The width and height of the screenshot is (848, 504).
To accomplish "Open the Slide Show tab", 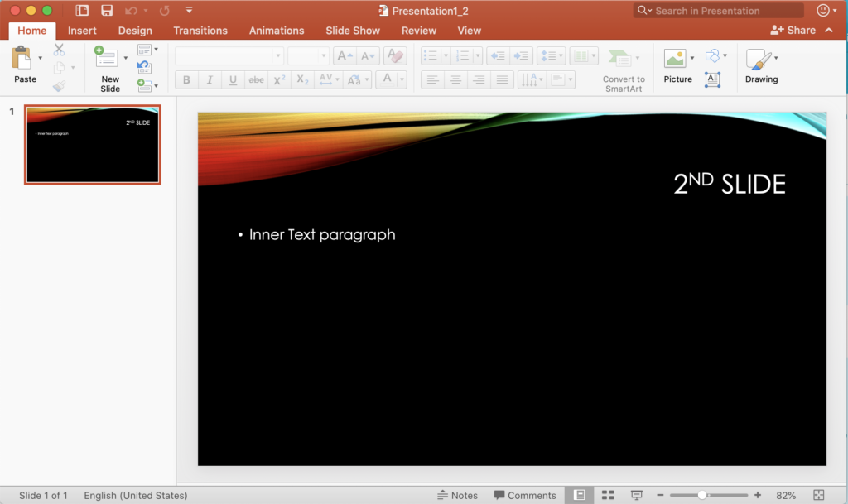I will click(353, 31).
